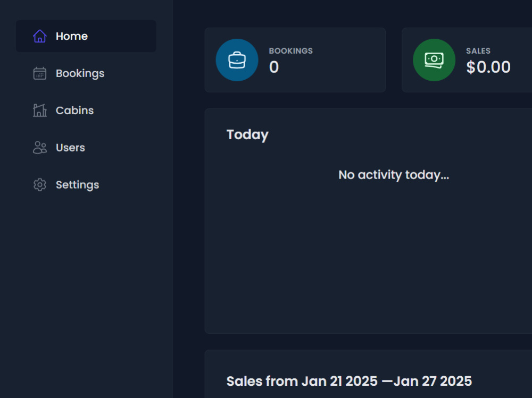
Task: Open Cabins page label
Action: pos(74,111)
